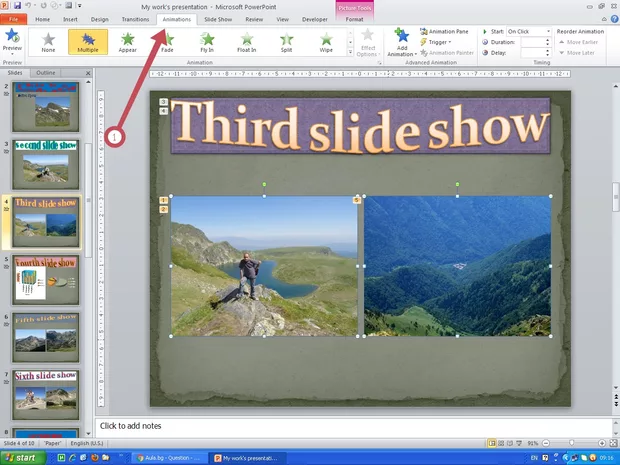Open the Start 'On Click' dropdown
This screenshot has height=465, width=620.
click(x=528, y=31)
